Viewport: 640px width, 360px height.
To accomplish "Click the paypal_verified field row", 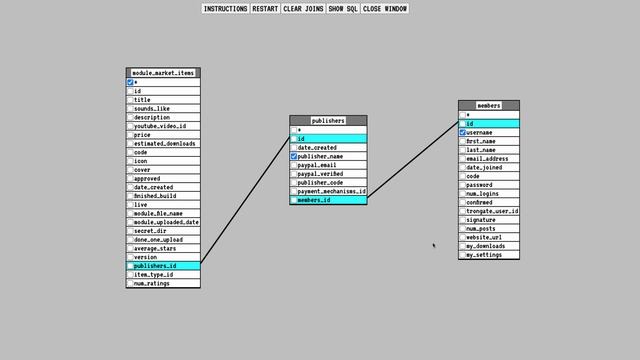I will (328, 174).
